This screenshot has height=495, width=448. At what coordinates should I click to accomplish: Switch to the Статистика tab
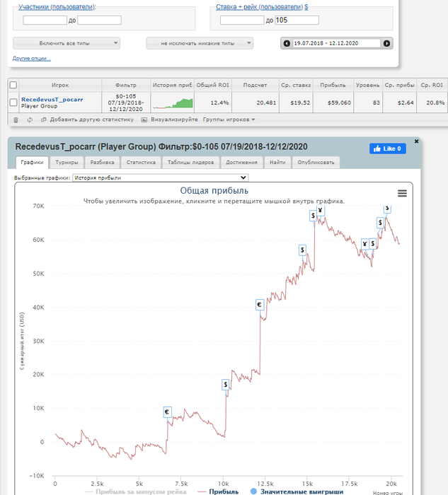[x=141, y=162]
